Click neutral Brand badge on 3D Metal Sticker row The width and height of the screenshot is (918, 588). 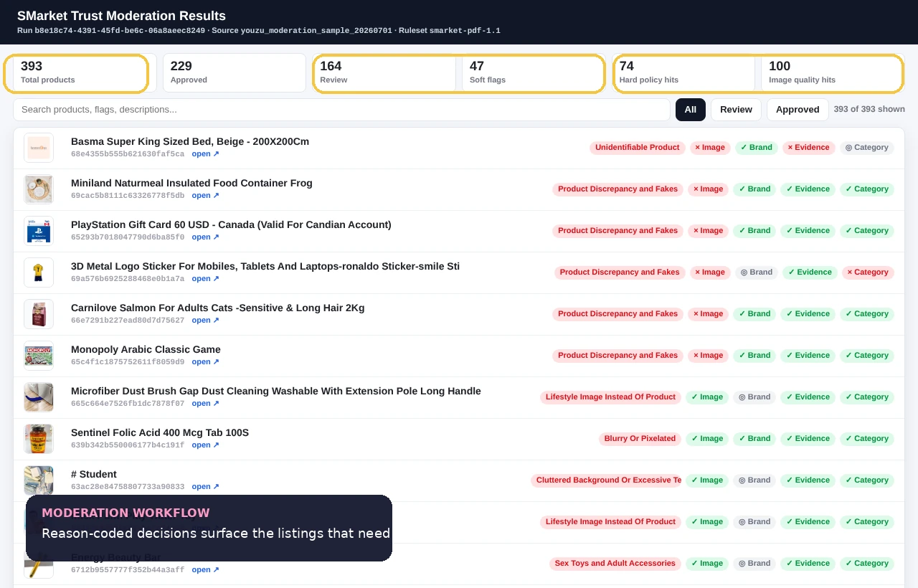[757, 272]
